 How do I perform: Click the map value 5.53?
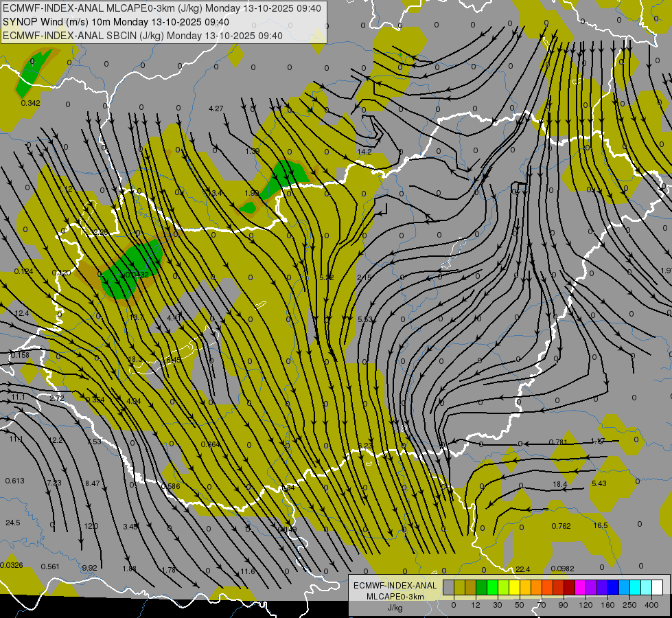click(x=364, y=319)
